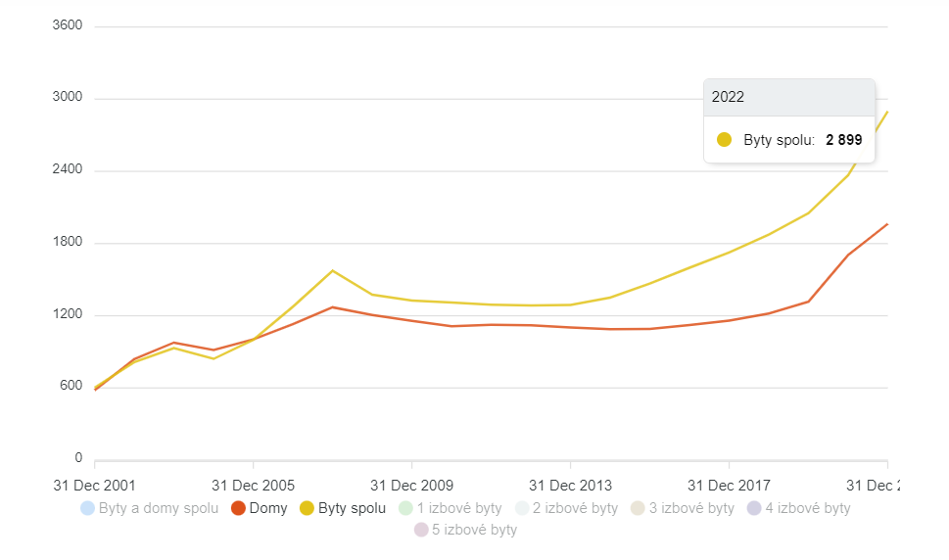The image size is (949, 560).
Task: Enable the "1 izbové byty" legend label
Action: point(459,508)
